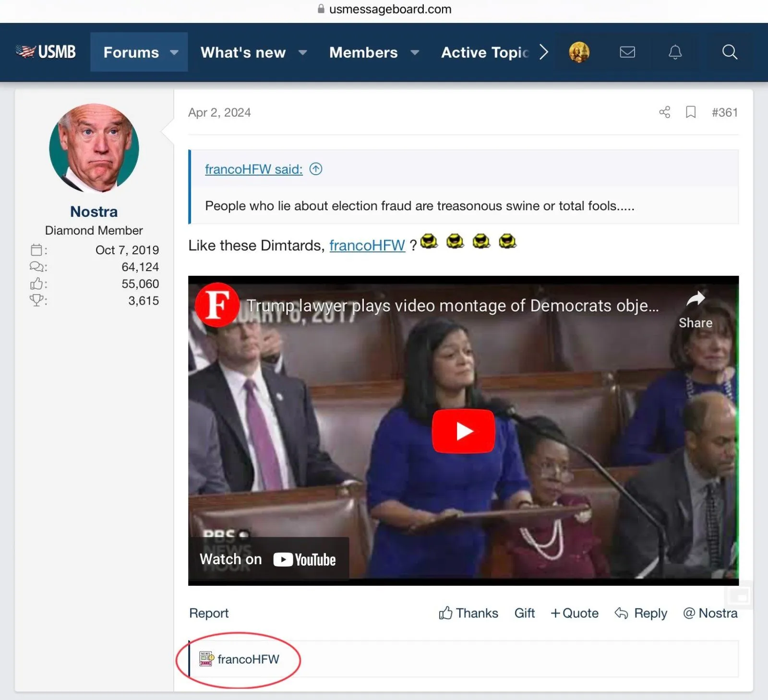Jump to quoted post arrow icon
This screenshot has width=768, height=700.
click(x=316, y=169)
